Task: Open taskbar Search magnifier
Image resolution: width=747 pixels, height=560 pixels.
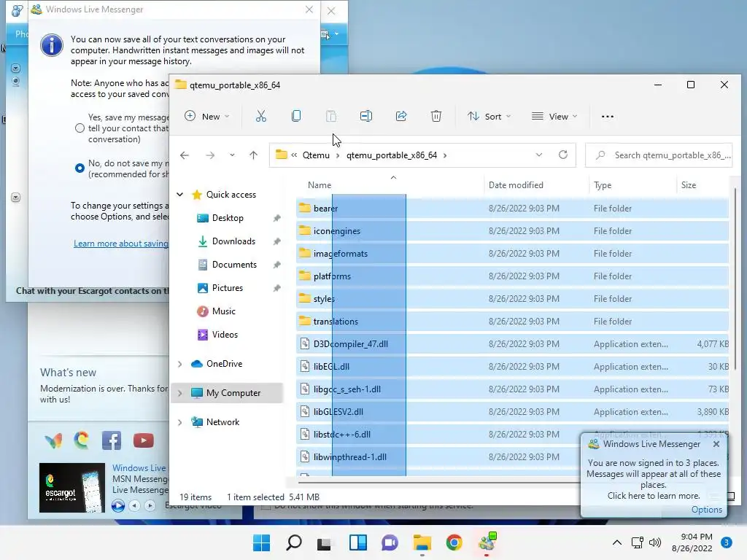Action: click(293, 542)
